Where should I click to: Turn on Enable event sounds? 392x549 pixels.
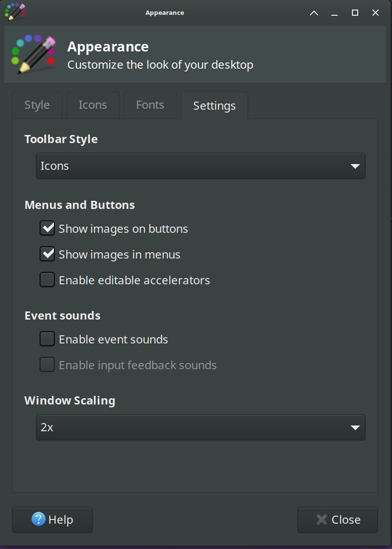click(48, 339)
